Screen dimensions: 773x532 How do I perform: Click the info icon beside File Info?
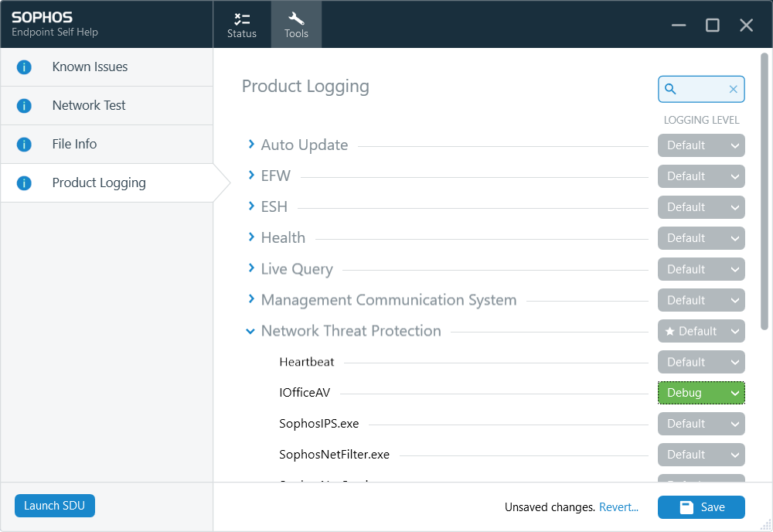[24, 145]
